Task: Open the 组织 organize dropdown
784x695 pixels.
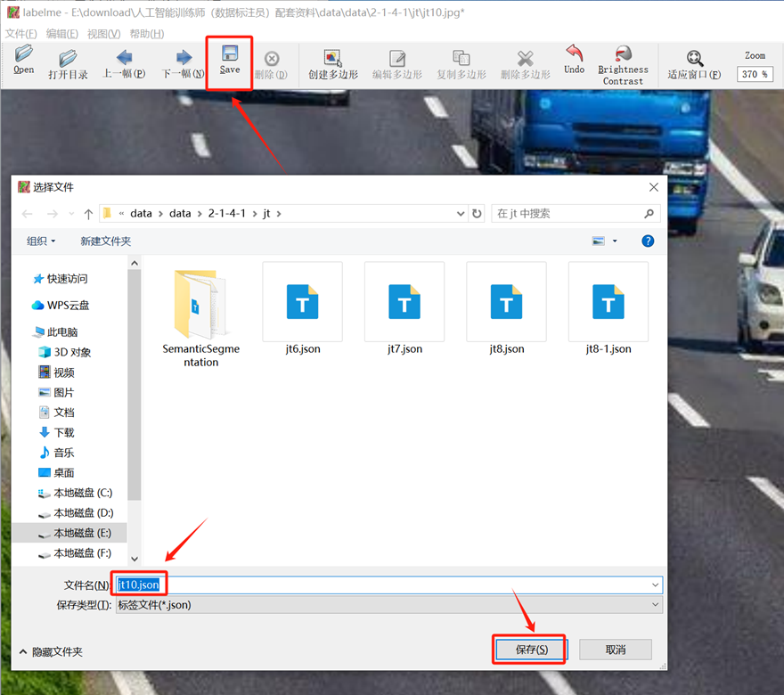Action: pyautogui.click(x=41, y=241)
